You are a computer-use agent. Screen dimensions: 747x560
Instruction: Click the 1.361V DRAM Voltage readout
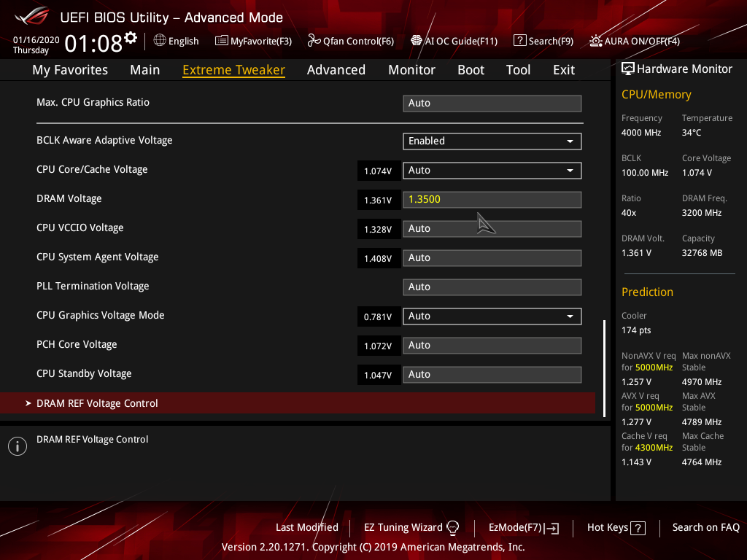pyautogui.click(x=379, y=200)
